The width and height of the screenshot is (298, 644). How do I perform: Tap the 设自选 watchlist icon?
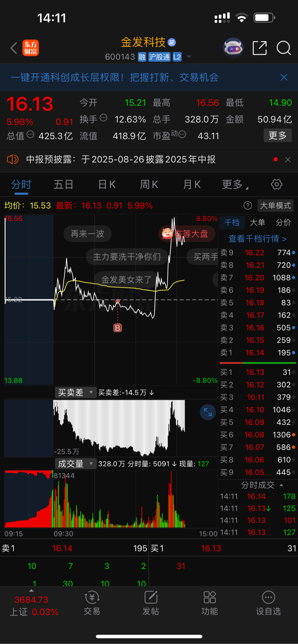268,604
